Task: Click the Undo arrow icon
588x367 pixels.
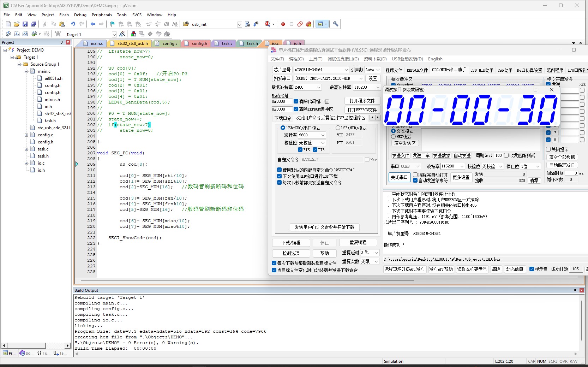Action: [73, 24]
